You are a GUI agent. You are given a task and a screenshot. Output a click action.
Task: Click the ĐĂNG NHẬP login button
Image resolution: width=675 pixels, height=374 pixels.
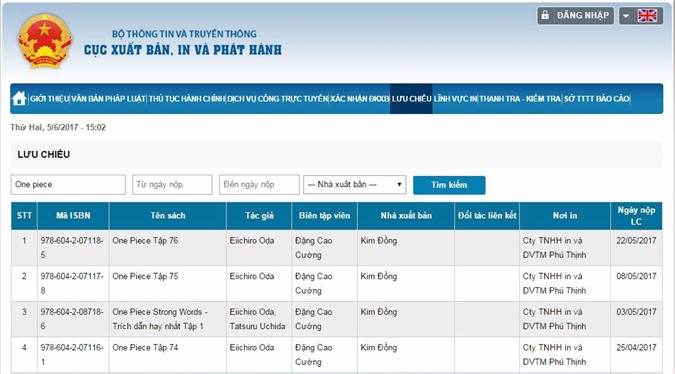tap(575, 15)
